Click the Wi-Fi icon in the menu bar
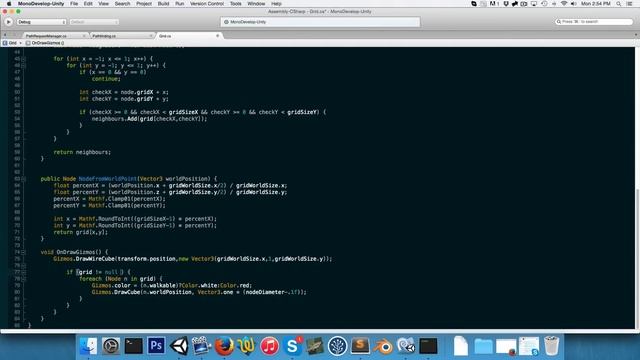 (x=564, y=4)
